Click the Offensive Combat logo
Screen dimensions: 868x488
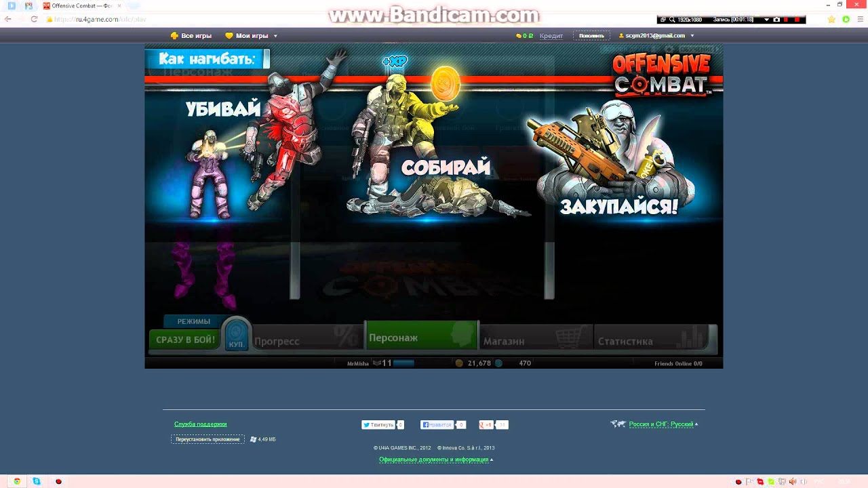click(x=661, y=74)
